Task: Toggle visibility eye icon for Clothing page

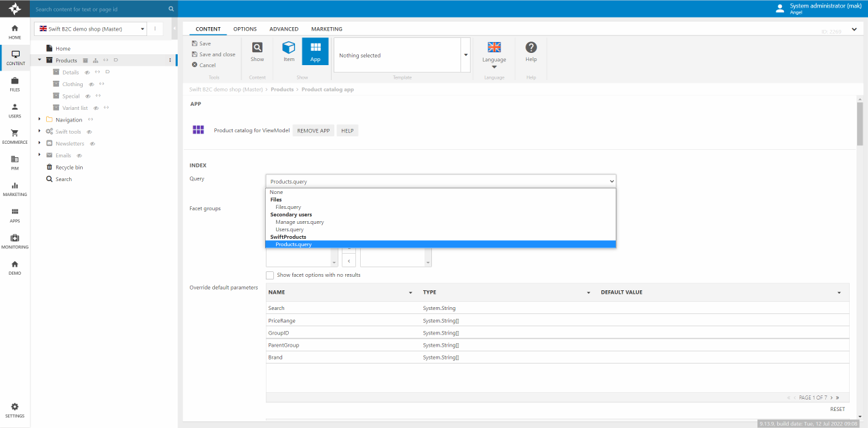Action: point(92,84)
